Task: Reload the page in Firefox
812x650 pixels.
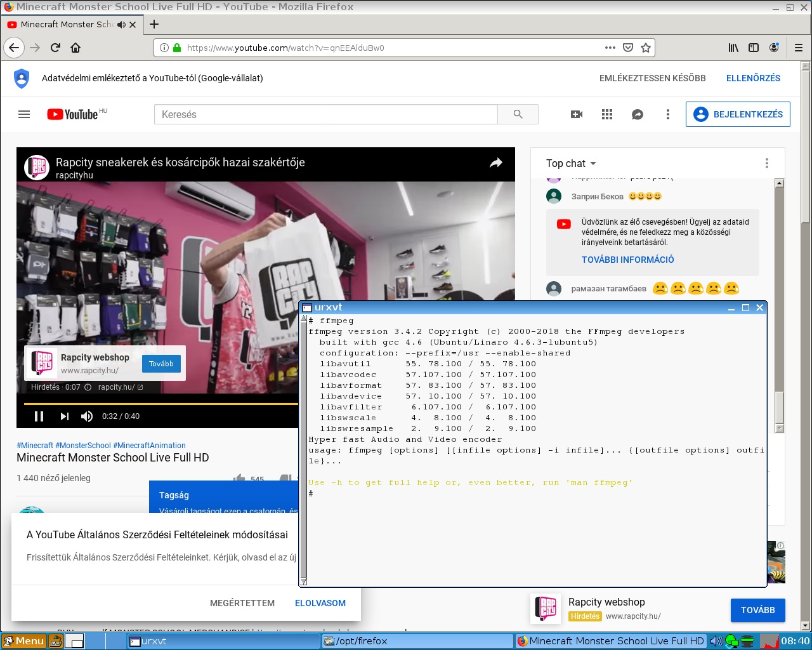Action: [x=55, y=48]
